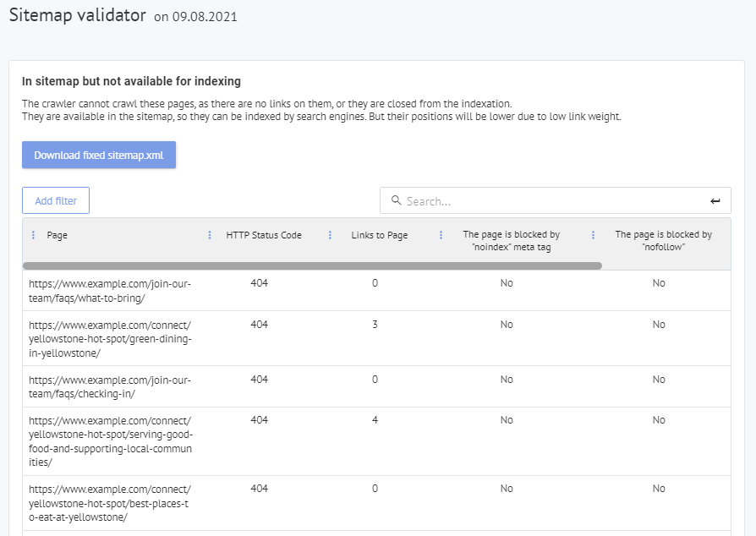Sort by the Page column header
756x536 pixels.
point(58,235)
